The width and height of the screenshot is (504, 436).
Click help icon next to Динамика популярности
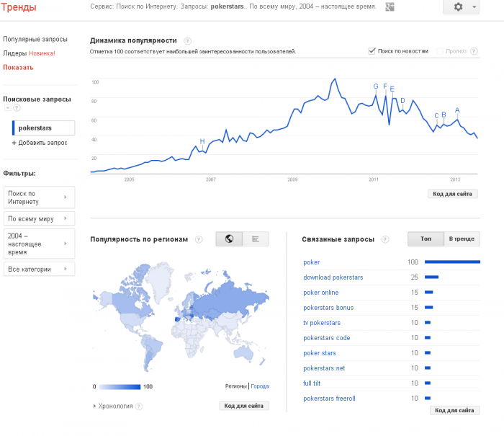pos(188,41)
